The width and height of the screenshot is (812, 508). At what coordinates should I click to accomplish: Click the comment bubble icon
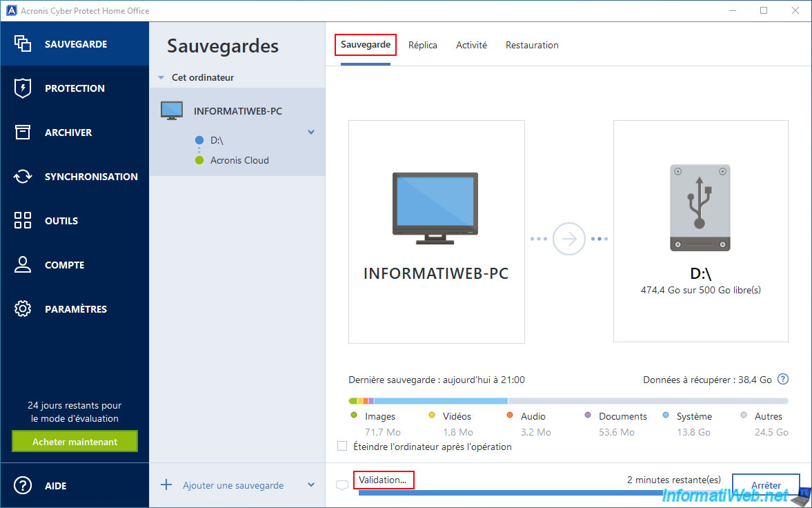click(342, 485)
